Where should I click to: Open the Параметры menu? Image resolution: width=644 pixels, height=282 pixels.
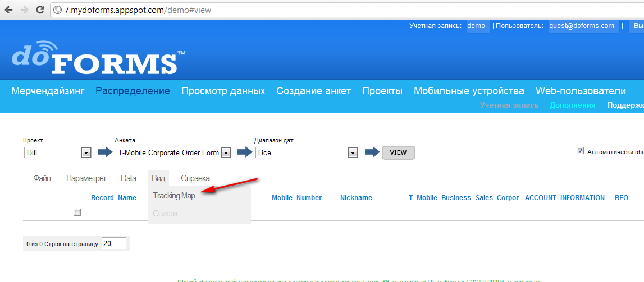pyautogui.click(x=85, y=178)
